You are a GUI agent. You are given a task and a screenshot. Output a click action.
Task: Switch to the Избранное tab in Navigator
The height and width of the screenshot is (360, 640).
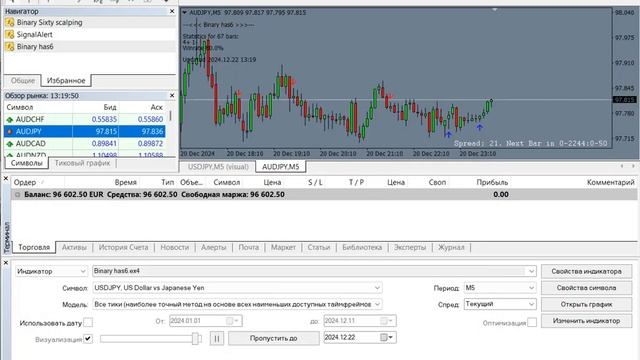pos(66,80)
